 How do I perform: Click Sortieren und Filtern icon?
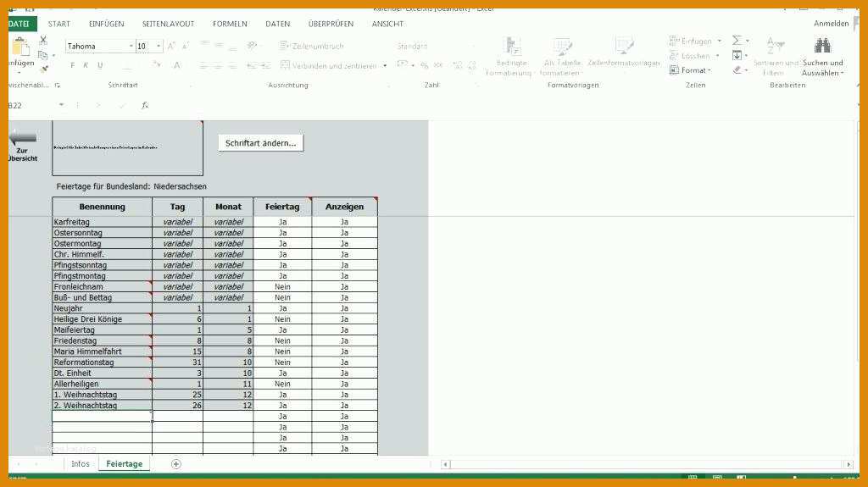click(775, 46)
